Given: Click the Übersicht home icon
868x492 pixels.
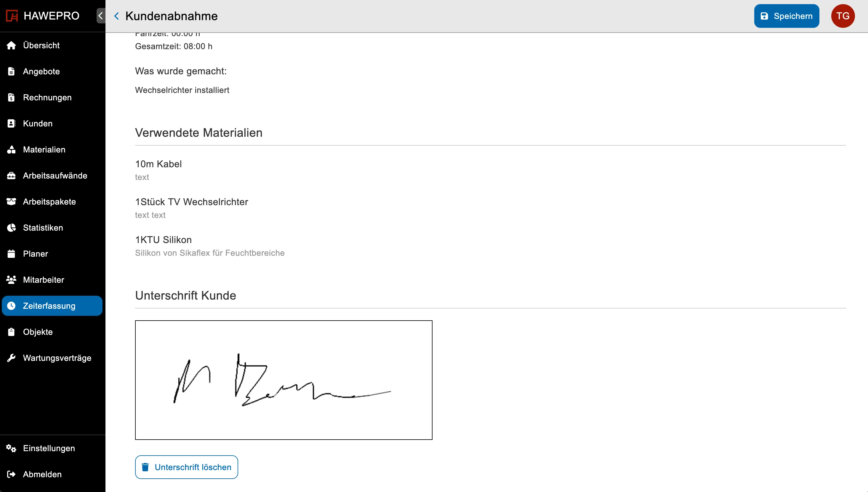Looking at the screenshot, I should [x=11, y=45].
